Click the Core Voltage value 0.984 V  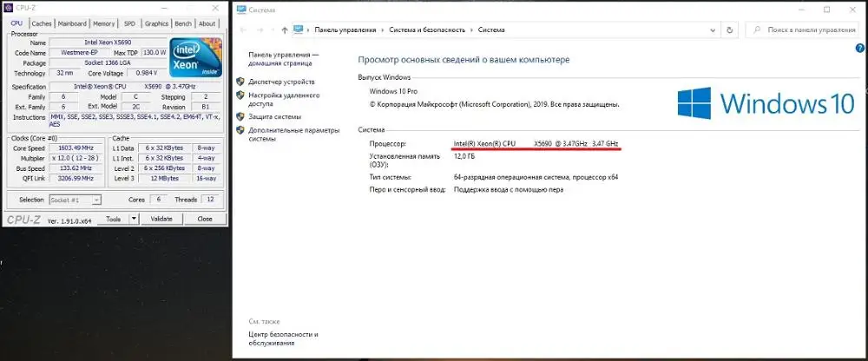pyautogui.click(x=146, y=73)
